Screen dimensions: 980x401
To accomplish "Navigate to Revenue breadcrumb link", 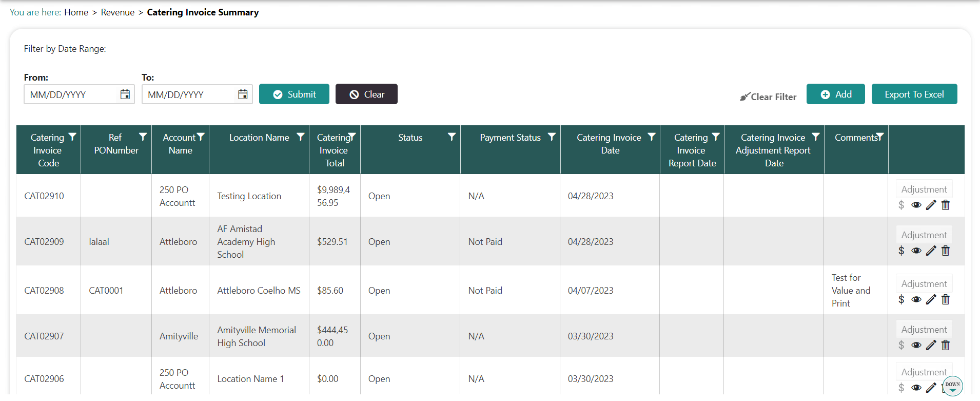I will click(117, 12).
